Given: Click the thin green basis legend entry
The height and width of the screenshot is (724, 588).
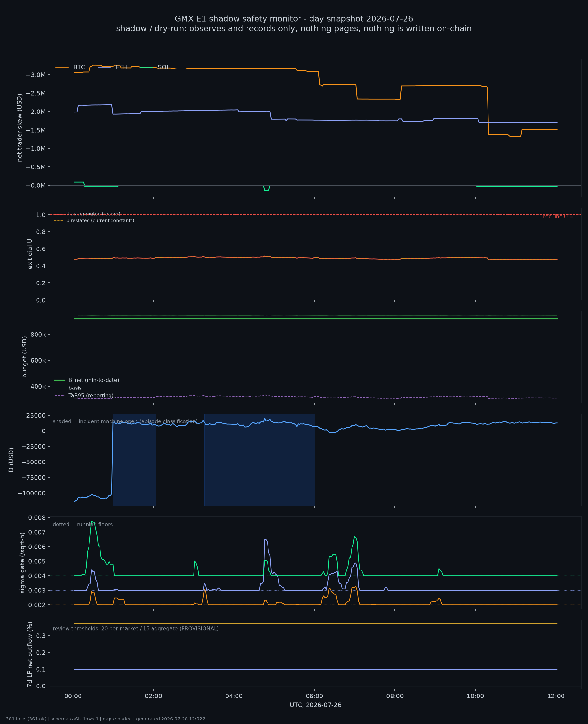Looking at the screenshot, I should (68, 388).
